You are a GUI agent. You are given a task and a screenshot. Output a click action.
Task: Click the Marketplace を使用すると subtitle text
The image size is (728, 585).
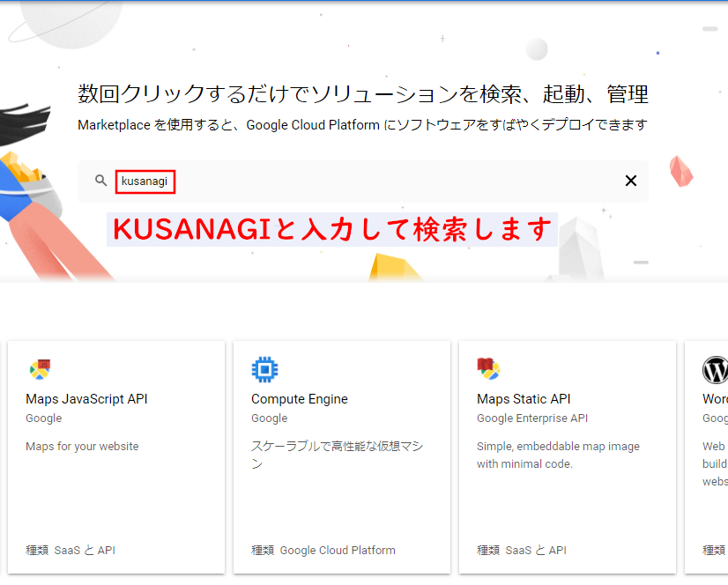[x=362, y=125]
